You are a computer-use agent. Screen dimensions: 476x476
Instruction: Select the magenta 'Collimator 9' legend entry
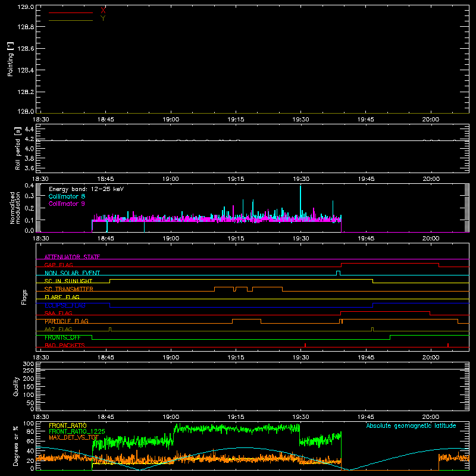pos(67,203)
